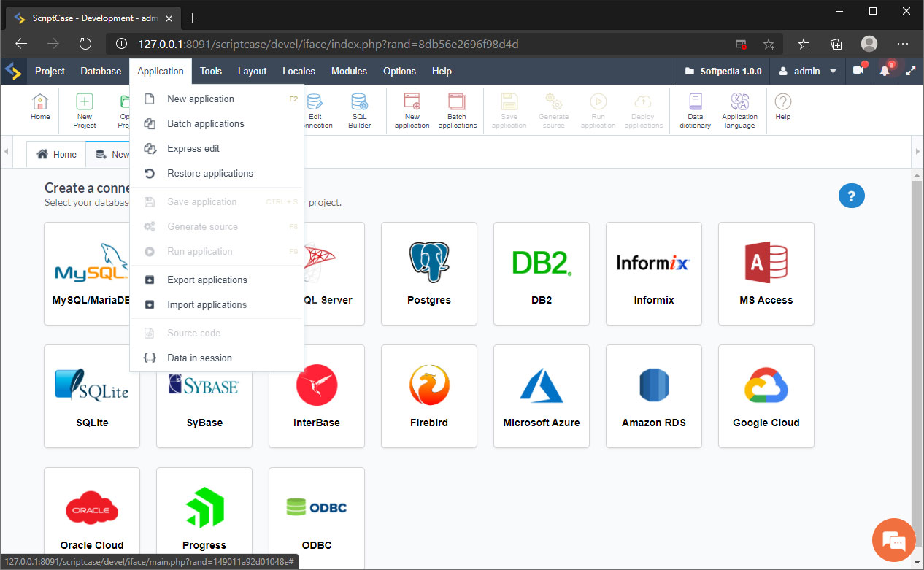
Task: Close the open Application menu
Action: coord(161,71)
